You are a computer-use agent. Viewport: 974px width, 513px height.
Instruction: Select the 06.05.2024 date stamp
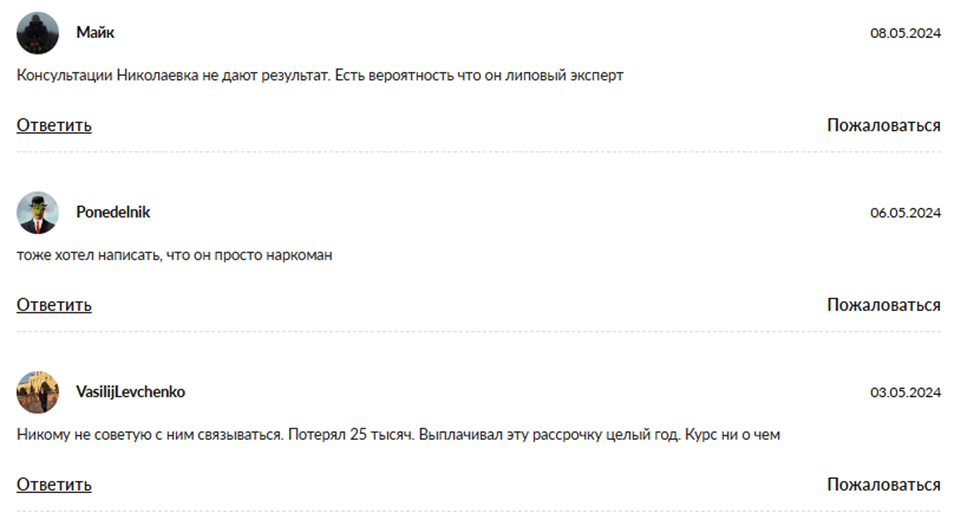click(905, 213)
